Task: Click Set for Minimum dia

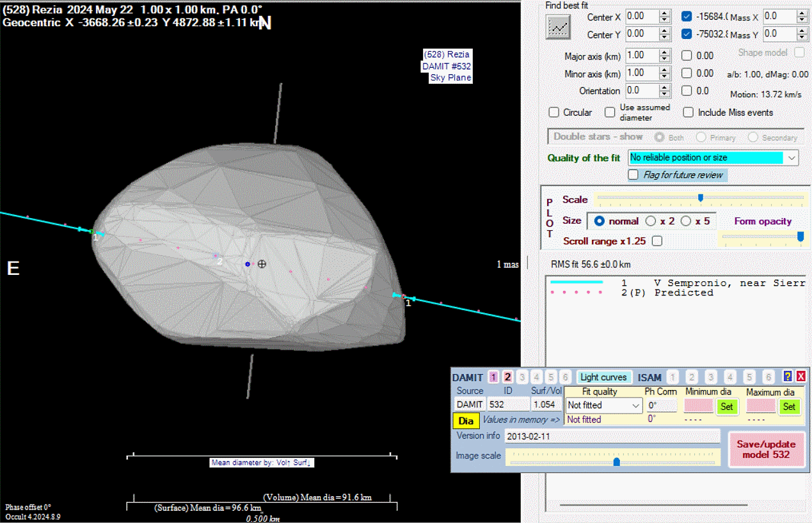Action: (727, 406)
